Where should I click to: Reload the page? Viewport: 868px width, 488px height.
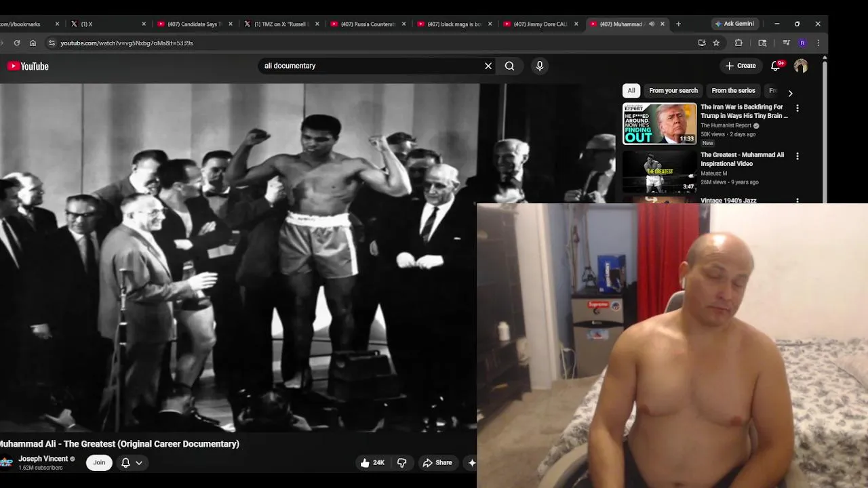(x=16, y=43)
